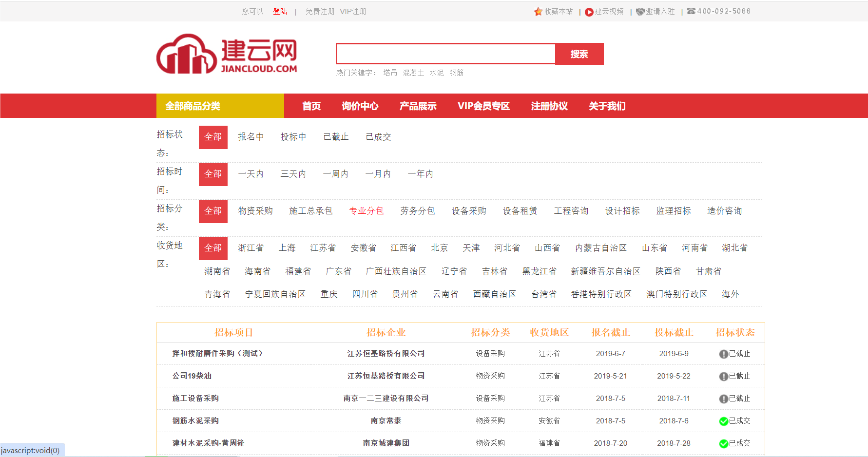Open the 登陆 login link
868x457 pixels.
point(280,11)
